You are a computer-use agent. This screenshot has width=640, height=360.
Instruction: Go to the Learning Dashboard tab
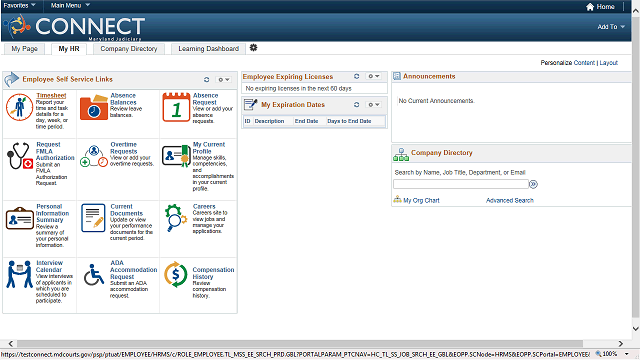pos(209,49)
